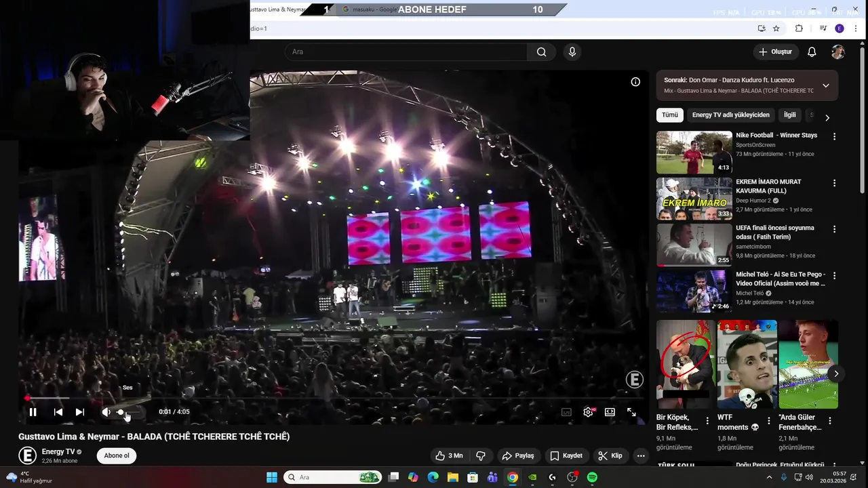The width and height of the screenshot is (868, 488).
Task: Open more options for Nike Football video
Action: pos(834,136)
